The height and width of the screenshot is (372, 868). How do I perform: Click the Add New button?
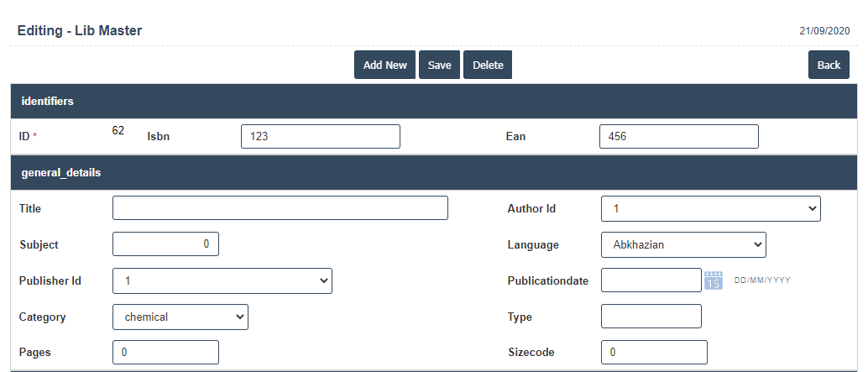tap(384, 65)
